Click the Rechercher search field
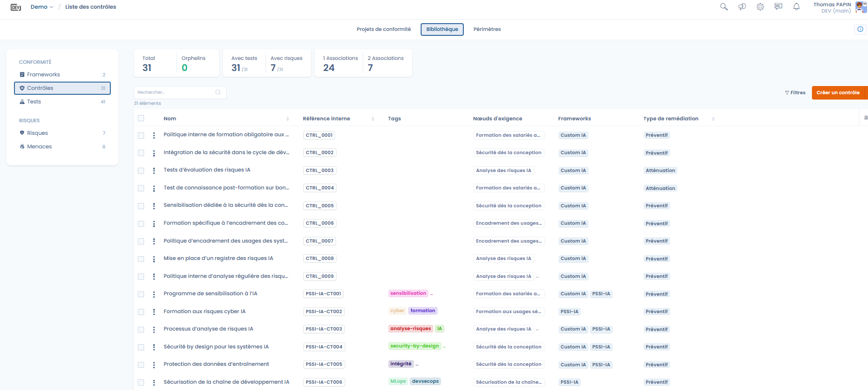Viewport: 868px width, 390px height. 175,92
